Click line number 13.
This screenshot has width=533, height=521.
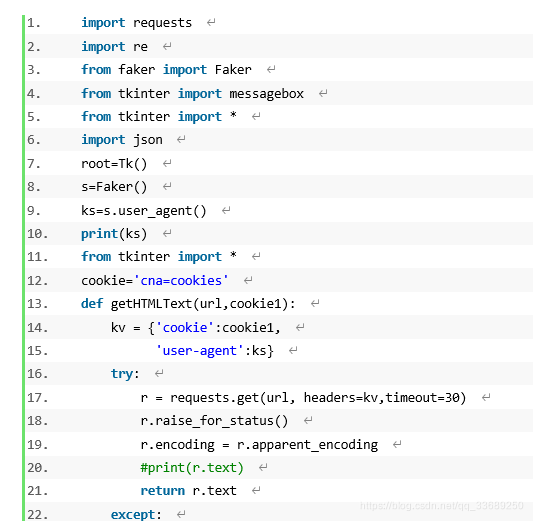(x=37, y=303)
